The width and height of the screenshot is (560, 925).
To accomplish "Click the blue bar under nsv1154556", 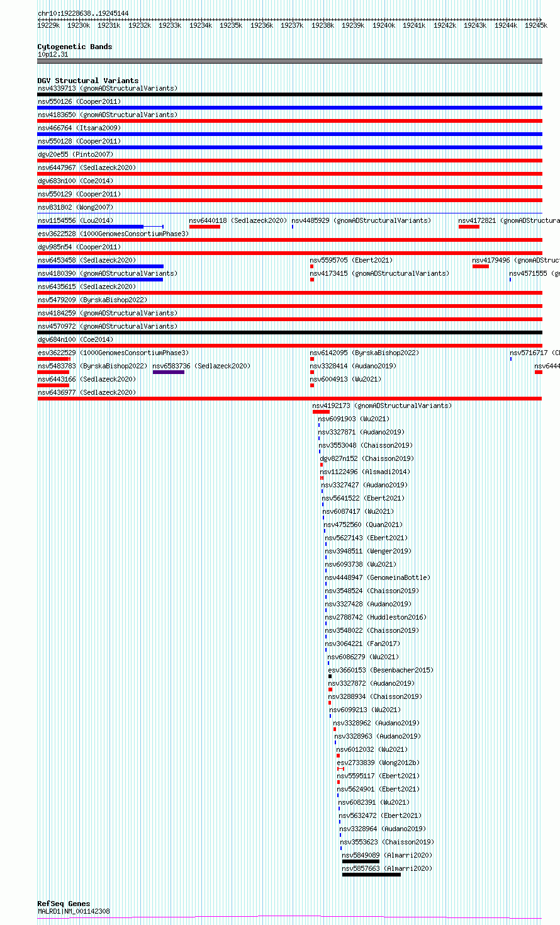I will 90,227.
